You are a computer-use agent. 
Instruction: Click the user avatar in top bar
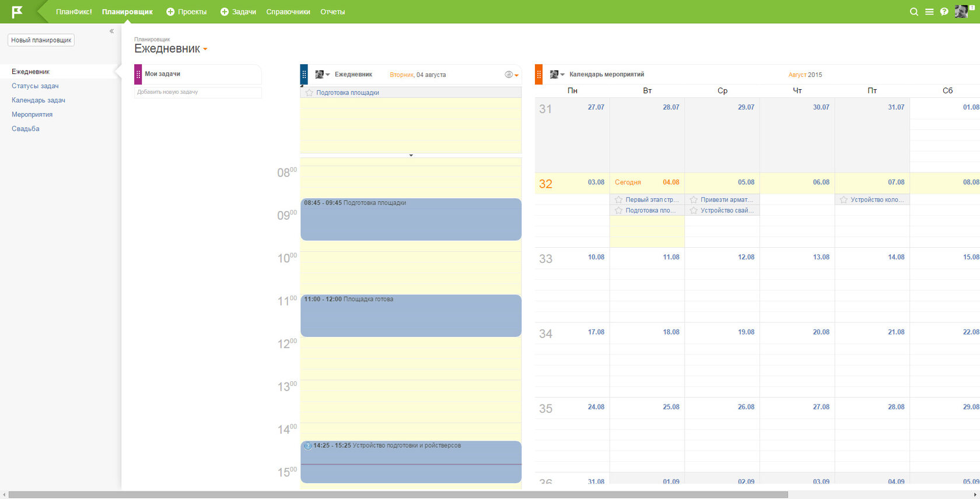click(961, 12)
